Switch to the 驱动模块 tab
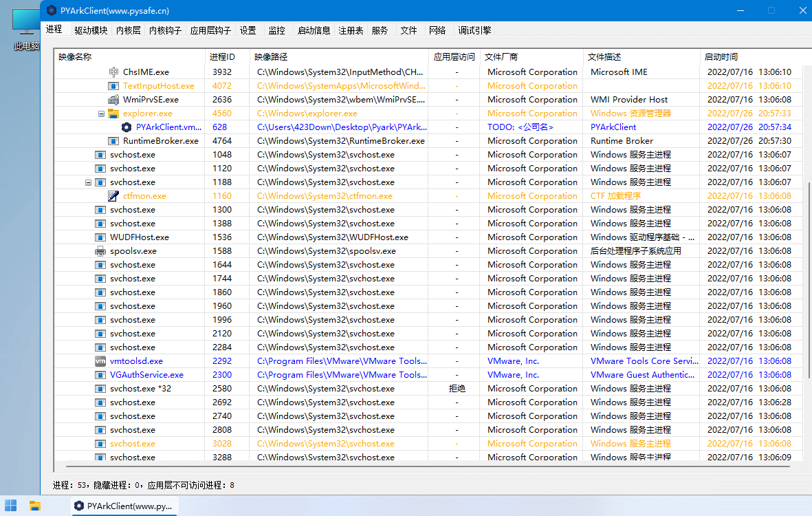This screenshot has height=516, width=812. [x=91, y=30]
